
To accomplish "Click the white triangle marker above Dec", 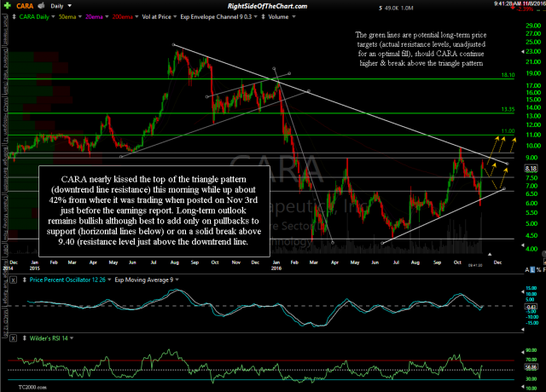I will (490, 254).
